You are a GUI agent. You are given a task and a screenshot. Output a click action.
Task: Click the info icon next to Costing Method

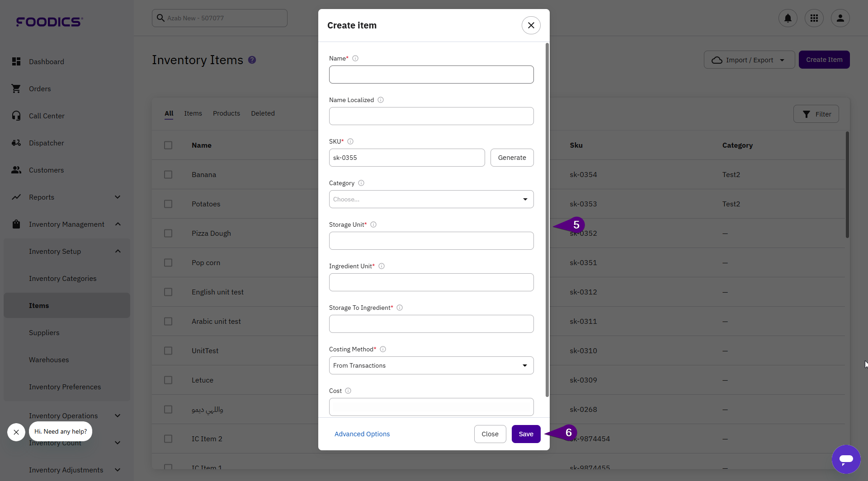coord(383,349)
